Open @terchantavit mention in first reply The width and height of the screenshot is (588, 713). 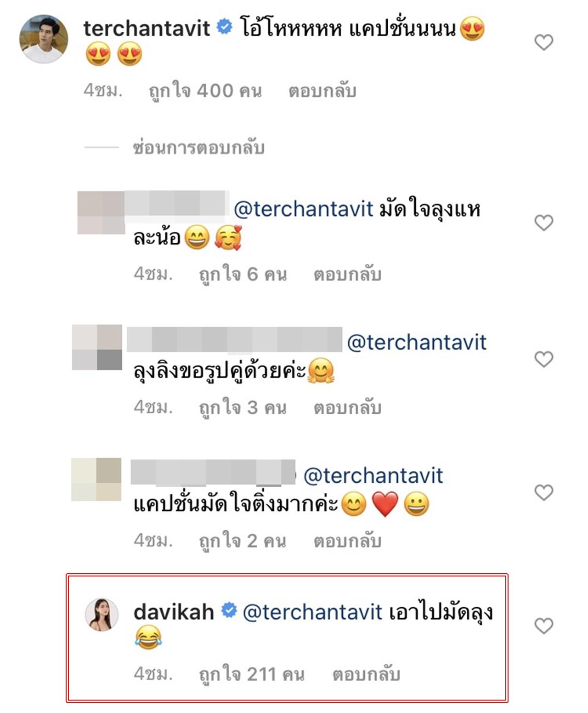tap(304, 209)
